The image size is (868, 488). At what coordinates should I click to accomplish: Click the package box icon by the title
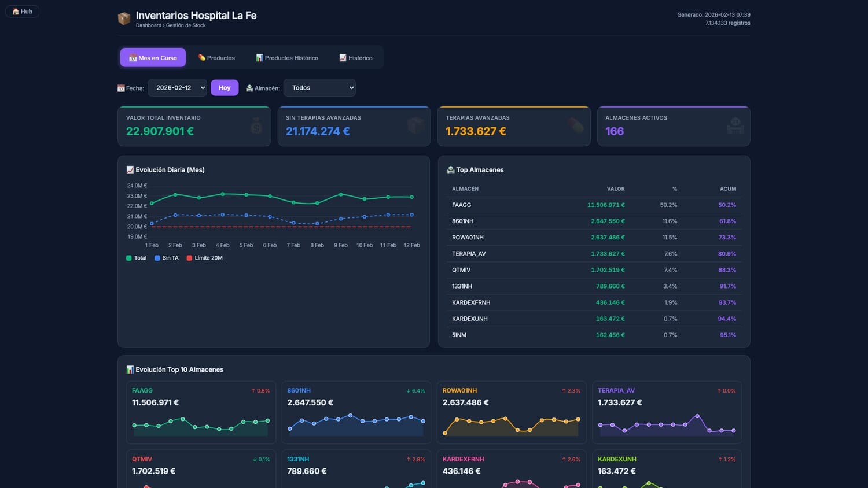pos(124,19)
